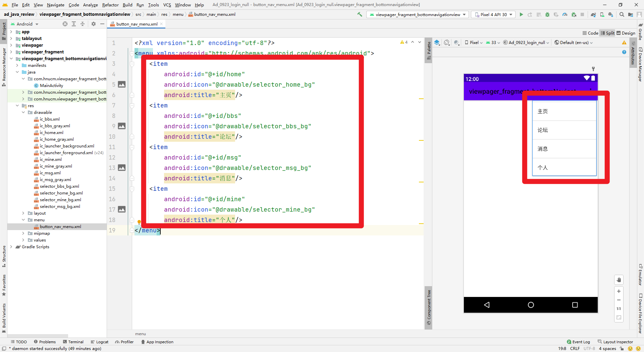
Task: Open the run configuration dropdown
Action: (418, 14)
